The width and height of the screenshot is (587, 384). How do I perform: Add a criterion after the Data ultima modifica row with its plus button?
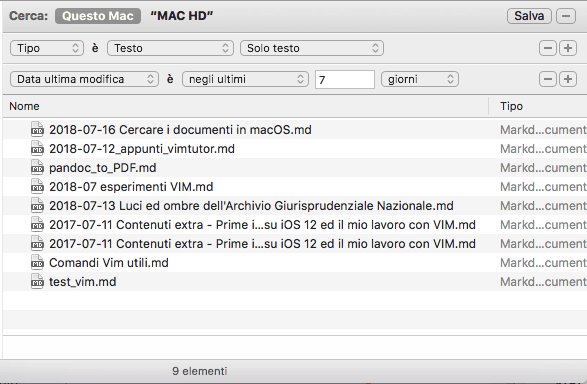point(568,79)
